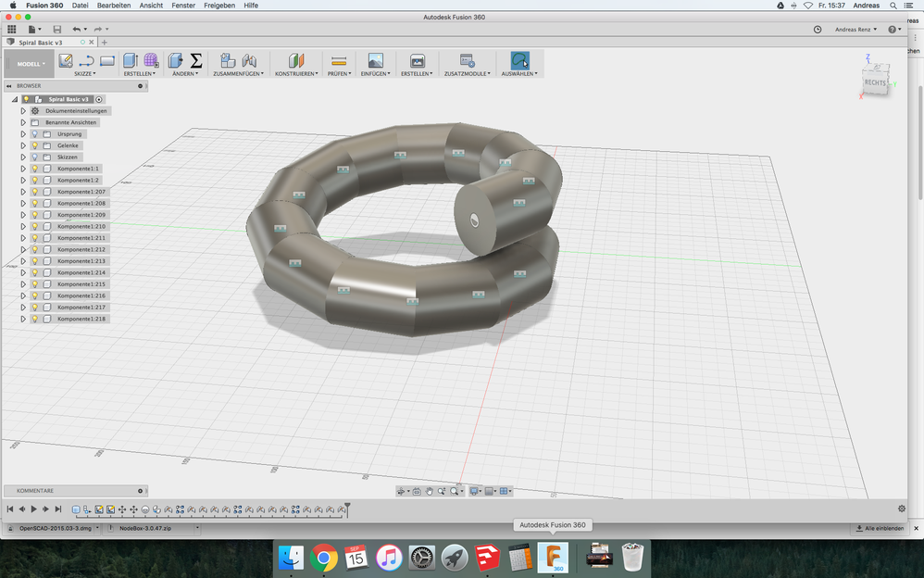Click Alle einblenden in downloads bar
This screenshot has width=924, height=578.
point(880,529)
